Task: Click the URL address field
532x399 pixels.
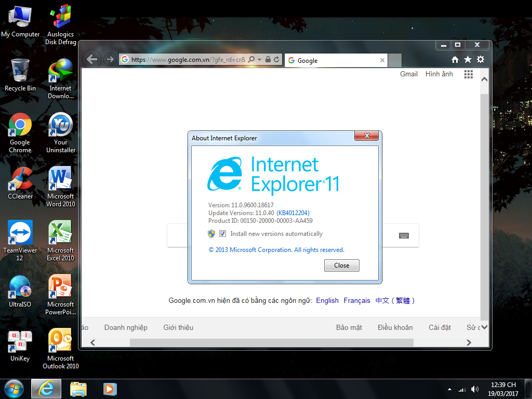Action: pos(188,60)
